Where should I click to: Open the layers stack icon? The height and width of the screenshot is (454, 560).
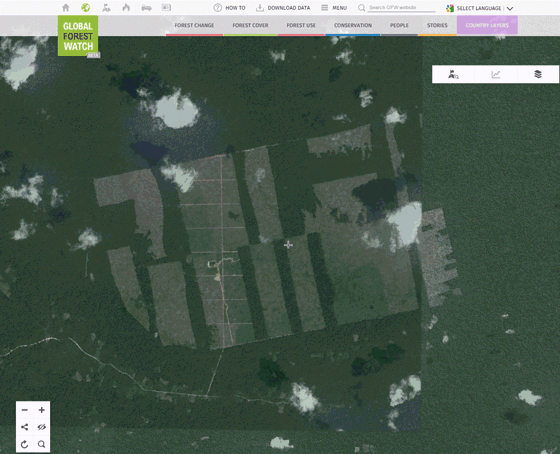[x=538, y=74]
